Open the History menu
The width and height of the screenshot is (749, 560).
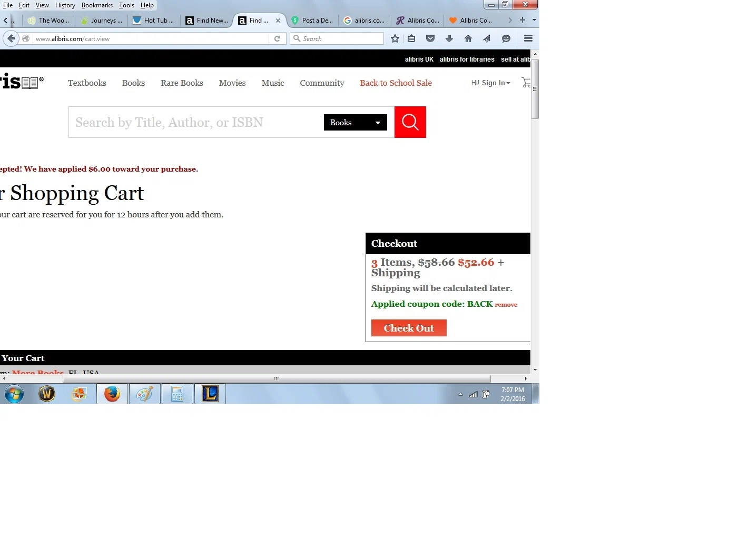pyautogui.click(x=65, y=5)
